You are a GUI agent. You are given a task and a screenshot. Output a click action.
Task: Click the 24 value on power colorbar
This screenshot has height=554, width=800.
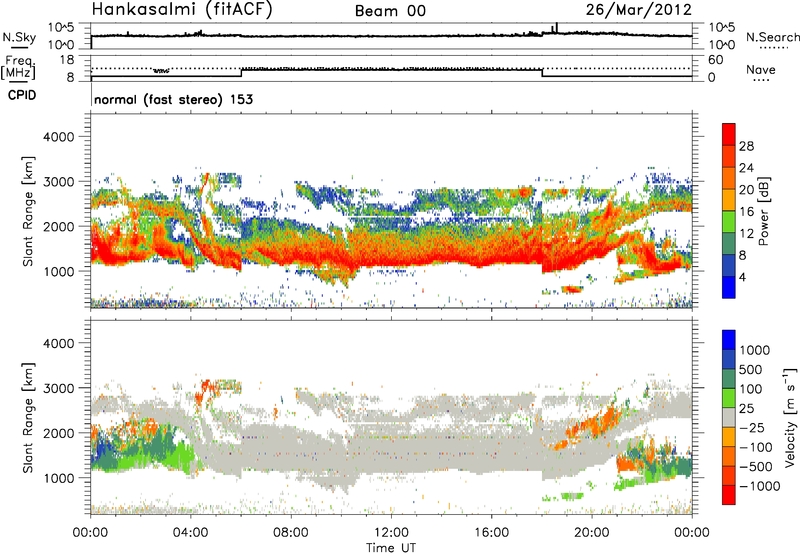click(x=746, y=168)
